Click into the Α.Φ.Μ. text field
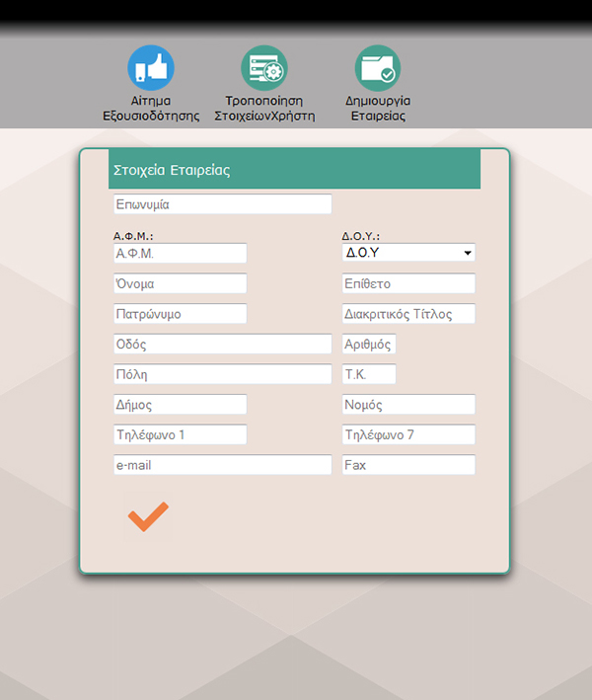 [x=180, y=254]
